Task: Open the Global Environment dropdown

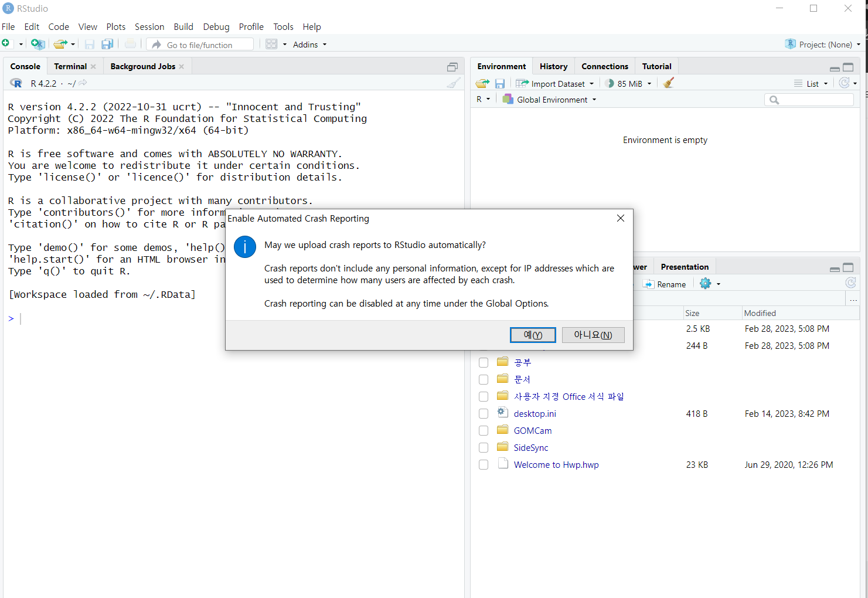Action: point(550,100)
